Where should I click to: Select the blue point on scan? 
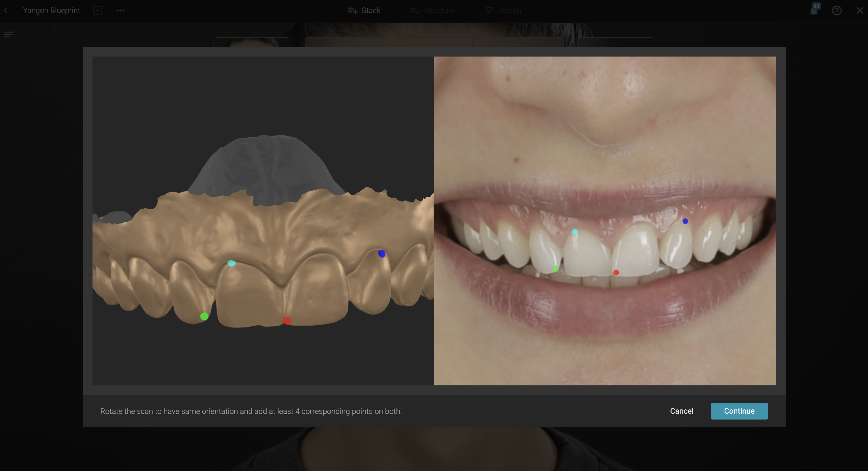click(381, 254)
